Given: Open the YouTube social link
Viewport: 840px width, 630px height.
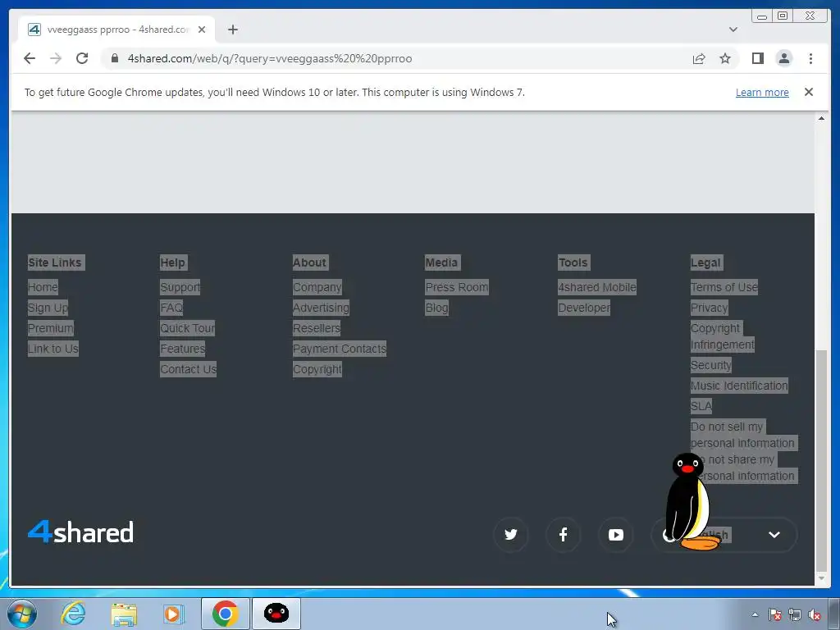Looking at the screenshot, I should 615,534.
